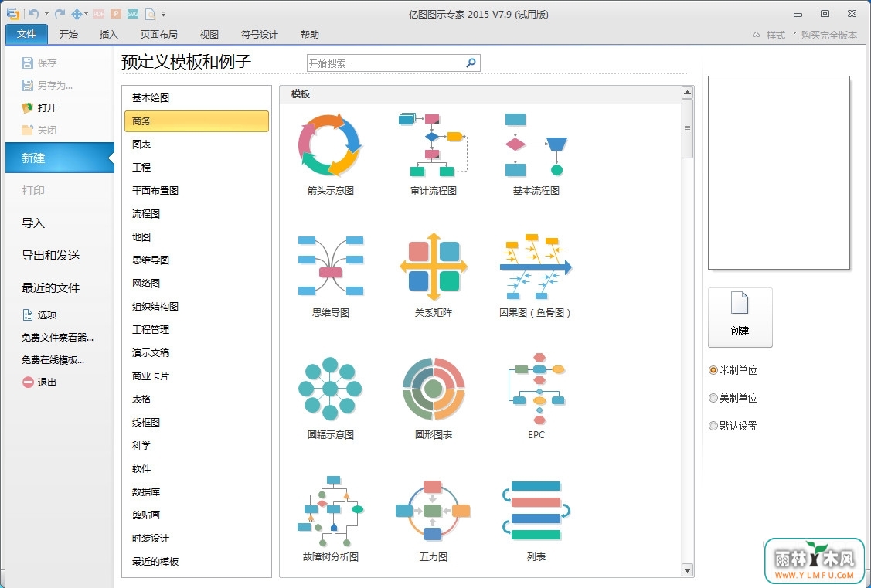Switch to the 插入 tab
This screenshot has width=871, height=588.
pyautogui.click(x=108, y=35)
